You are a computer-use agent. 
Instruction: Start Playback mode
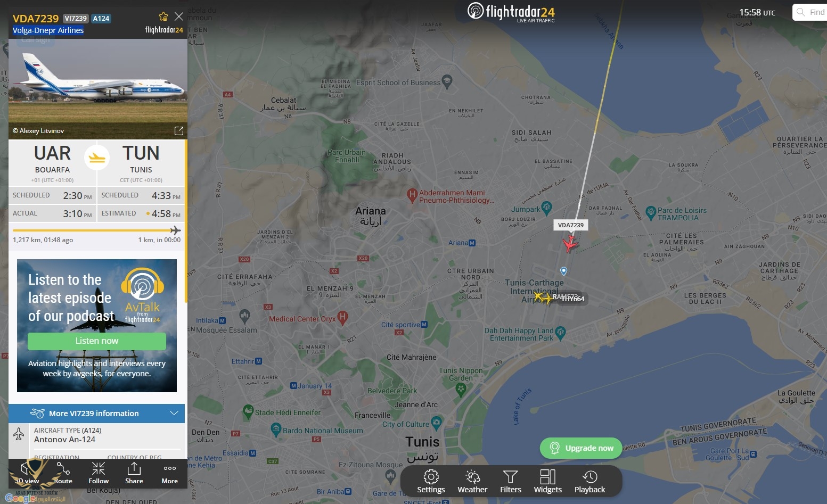point(589,481)
